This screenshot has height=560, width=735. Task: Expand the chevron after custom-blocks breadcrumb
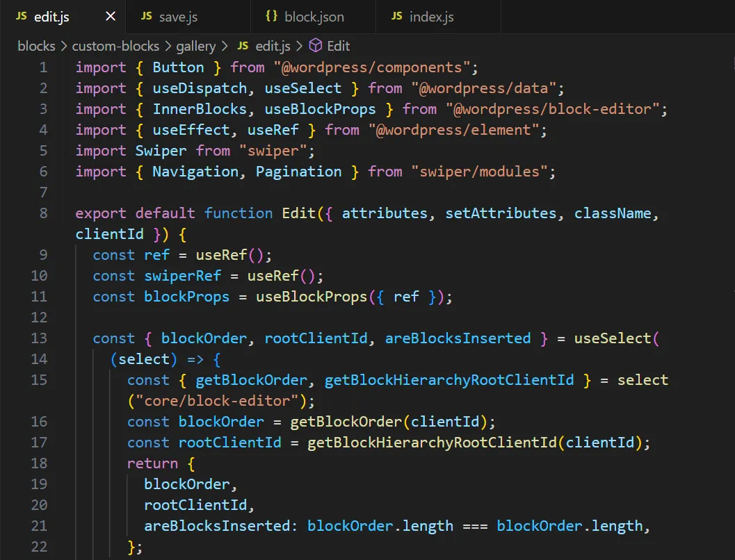(167, 47)
